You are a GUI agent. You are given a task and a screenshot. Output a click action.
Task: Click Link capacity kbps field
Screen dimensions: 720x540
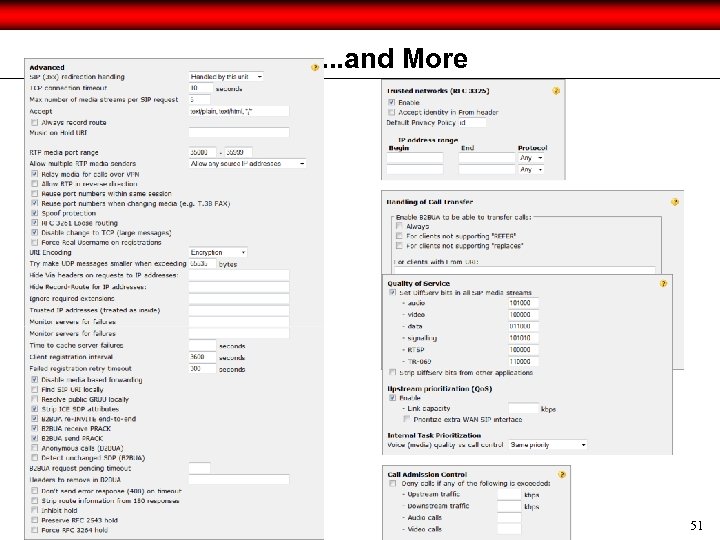(x=523, y=408)
